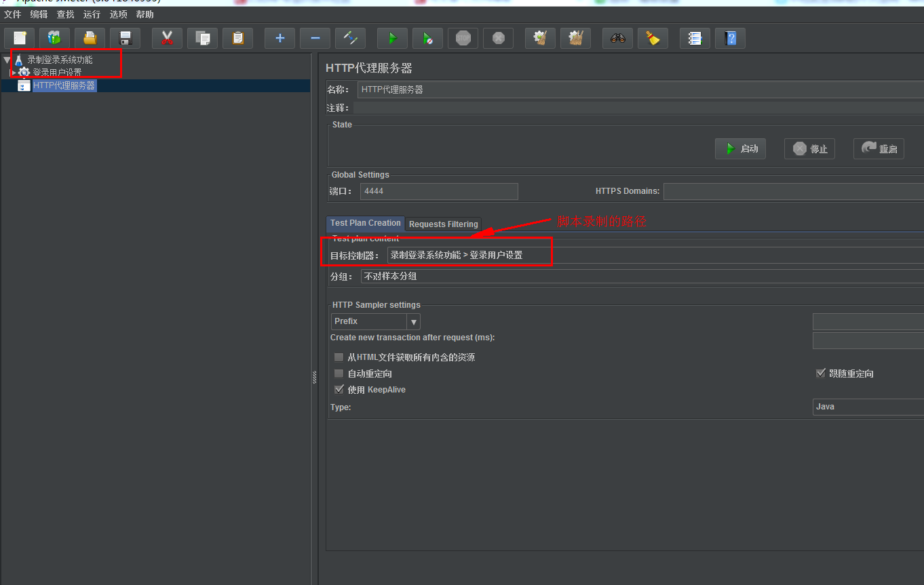Screen dimensions: 924x585
Task: Collapse all nodes with minus icon
Action: pyautogui.click(x=315, y=38)
